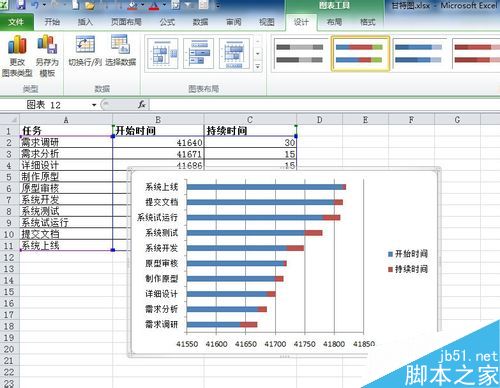Click cell A2 需求调研
Image resolution: width=500 pixels, height=388 pixels.
(x=66, y=143)
